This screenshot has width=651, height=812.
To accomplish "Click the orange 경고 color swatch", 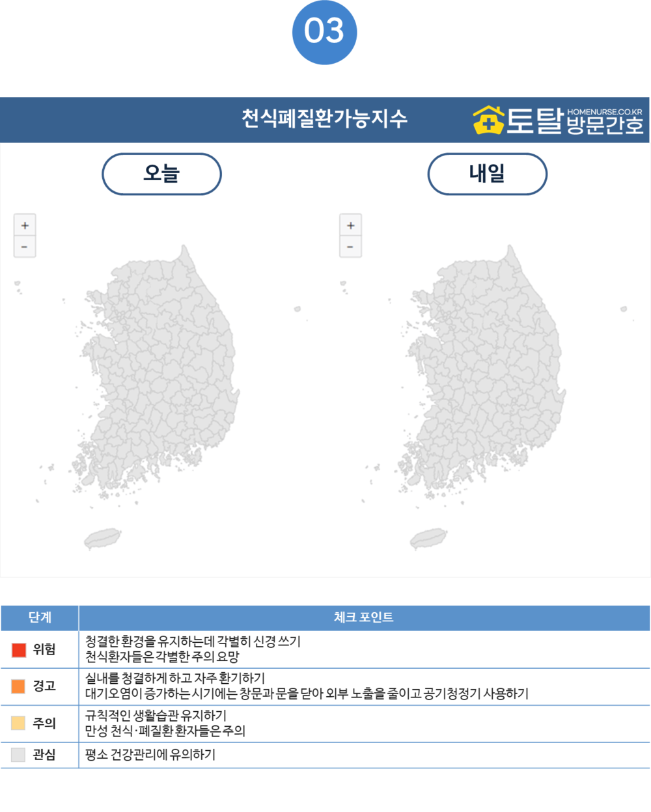I will point(19,686).
